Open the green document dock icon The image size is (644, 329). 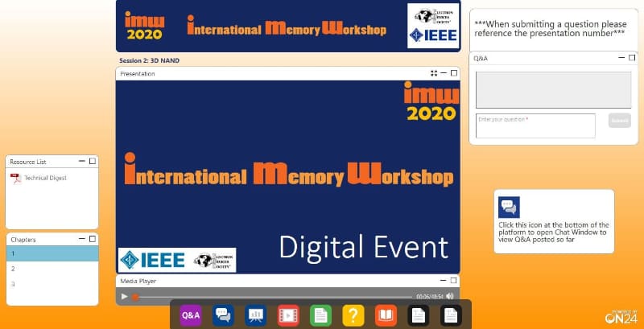tap(320, 315)
